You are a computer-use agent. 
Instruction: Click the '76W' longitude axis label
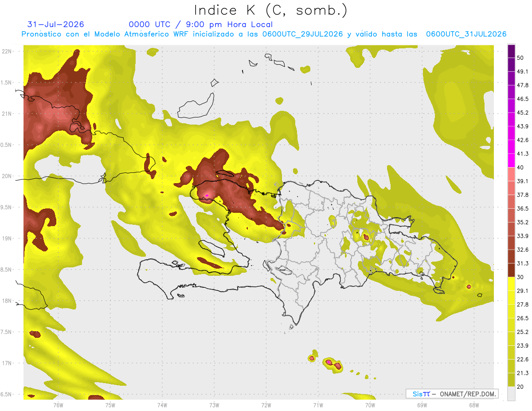click(x=58, y=405)
